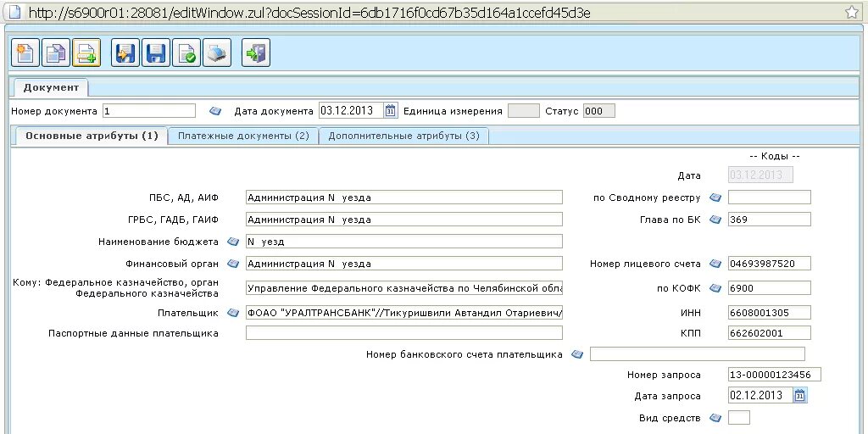Click the ГРБС, ГАДБ, ГАИФ input field
The height and width of the screenshot is (434, 868).
point(404,220)
